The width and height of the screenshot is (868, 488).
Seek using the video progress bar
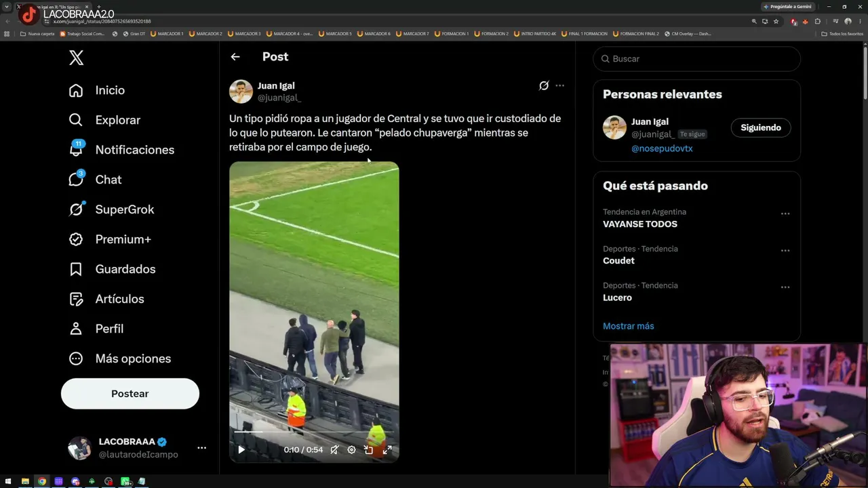[x=314, y=432]
